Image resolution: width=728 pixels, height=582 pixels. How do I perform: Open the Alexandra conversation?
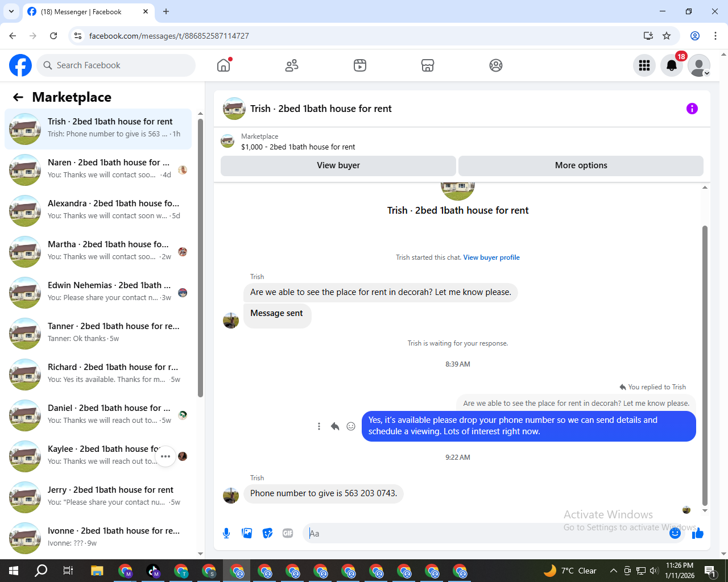click(x=98, y=211)
